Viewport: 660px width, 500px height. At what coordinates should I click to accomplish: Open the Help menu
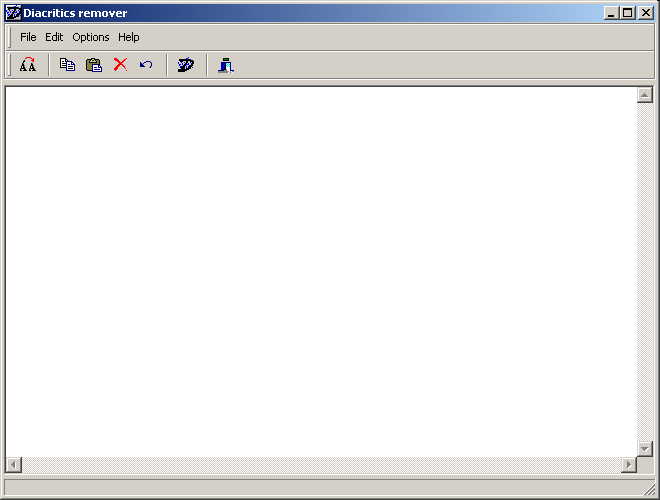tap(129, 37)
